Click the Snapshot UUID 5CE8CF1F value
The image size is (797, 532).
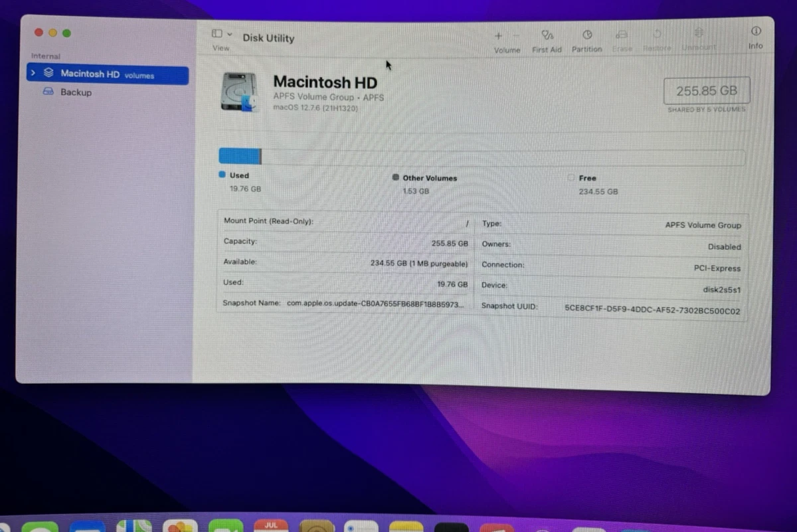point(652,310)
